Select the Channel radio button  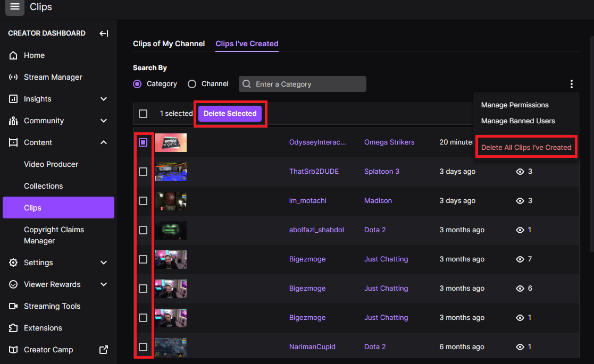pyautogui.click(x=192, y=84)
